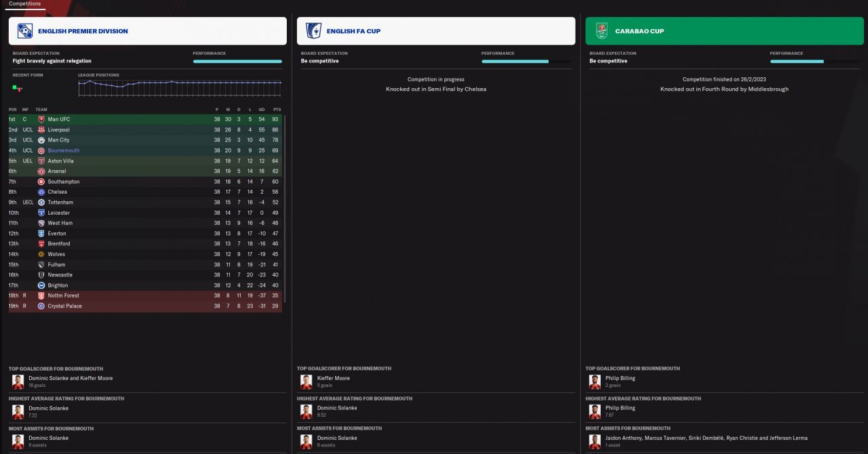Click the Tottenham club badge
Screen dimensions: 868x454
[41, 202]
